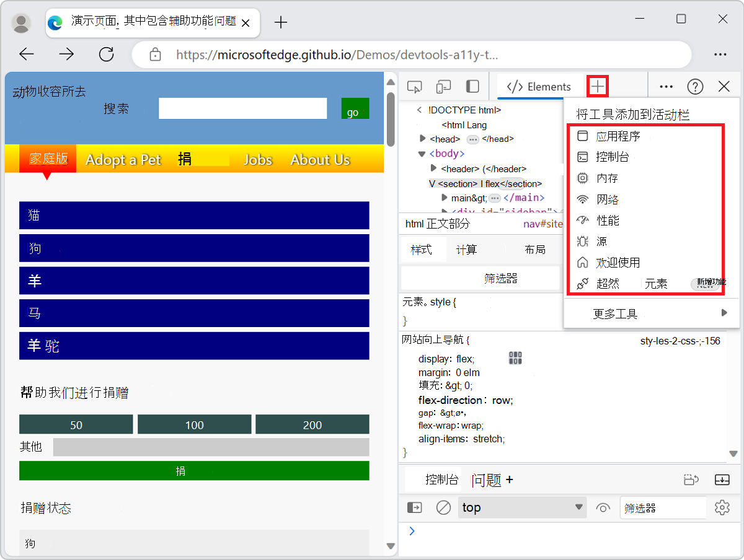The height and width of the screenshot is (560, 744).
Task: Expand the head node triangle
Action: click(x=423, y=139)
